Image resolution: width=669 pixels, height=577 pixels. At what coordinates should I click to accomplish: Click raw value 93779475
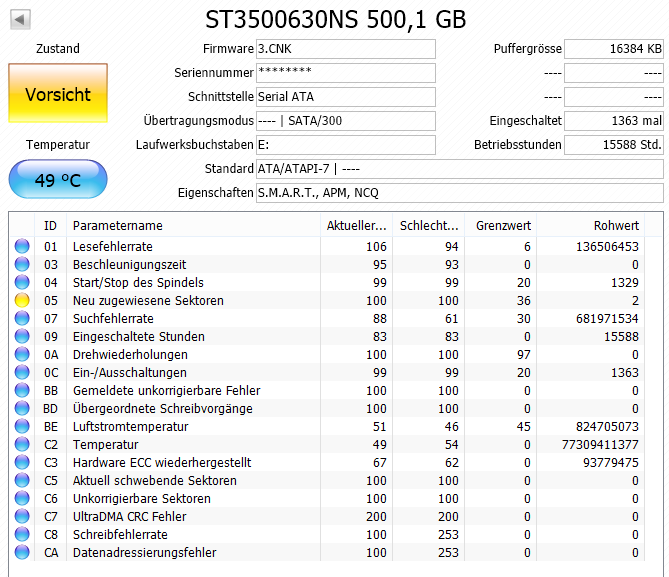611,463
